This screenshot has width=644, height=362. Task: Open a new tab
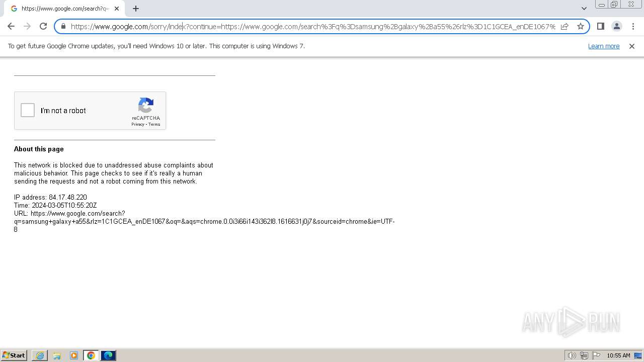[136, 9]
